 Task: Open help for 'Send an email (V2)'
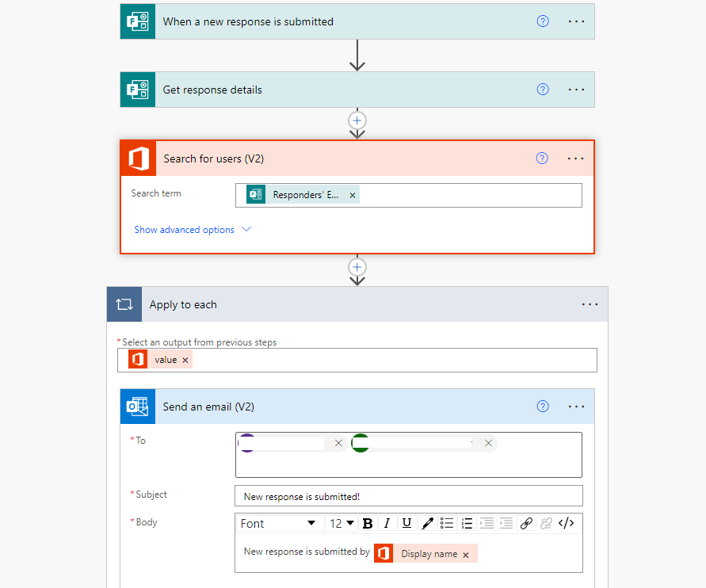[543, 406]
